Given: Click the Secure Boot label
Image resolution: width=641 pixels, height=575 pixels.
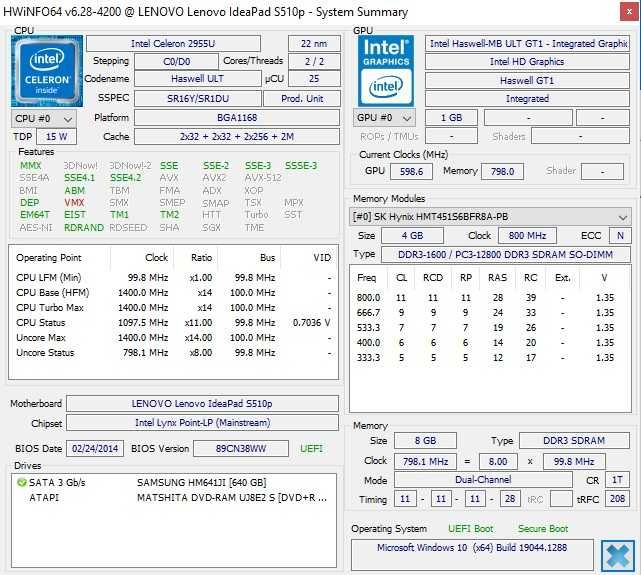Looking at the screenshot, I should pos(543,529).
